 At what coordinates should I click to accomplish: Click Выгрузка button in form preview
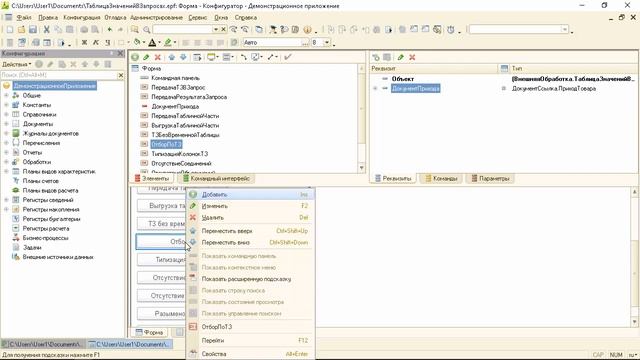161,206
